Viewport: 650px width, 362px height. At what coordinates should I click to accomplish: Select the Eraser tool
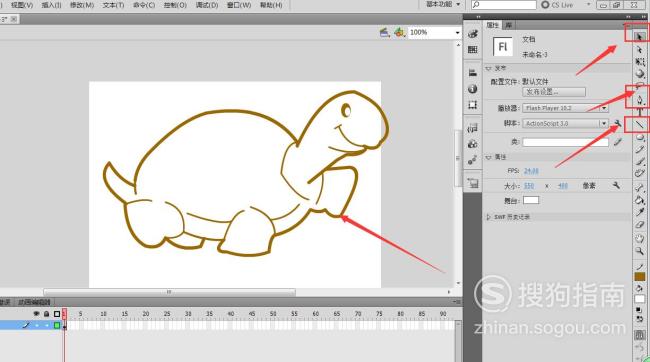tap(640, 225)
